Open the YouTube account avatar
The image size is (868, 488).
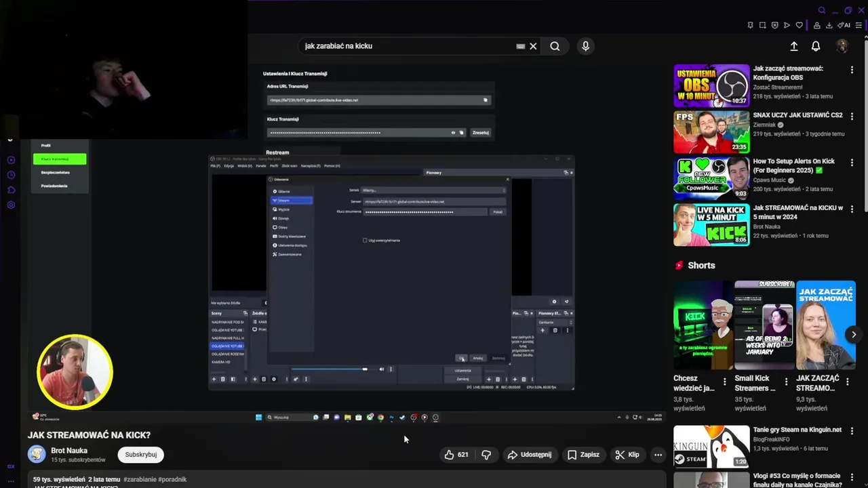coord(842,46)
